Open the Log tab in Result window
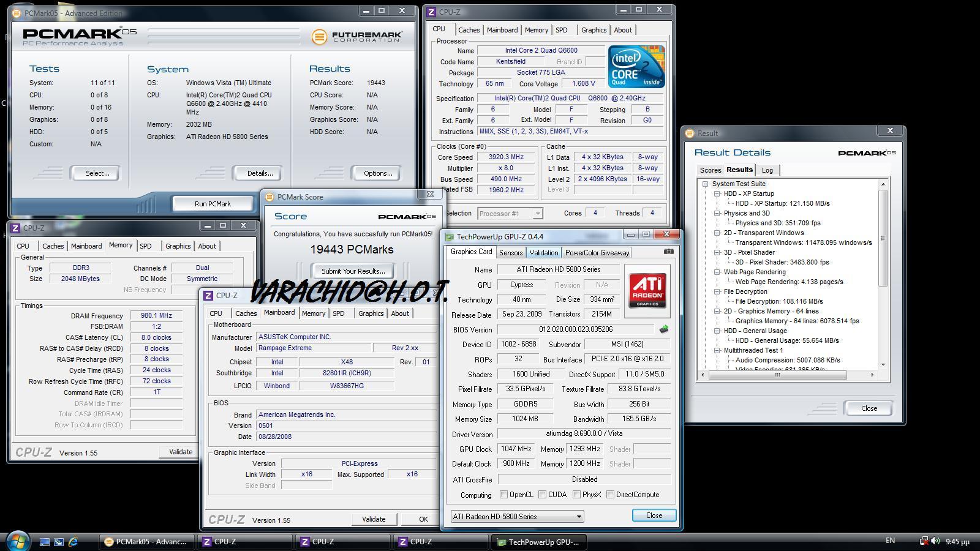 tap(767, 170)
